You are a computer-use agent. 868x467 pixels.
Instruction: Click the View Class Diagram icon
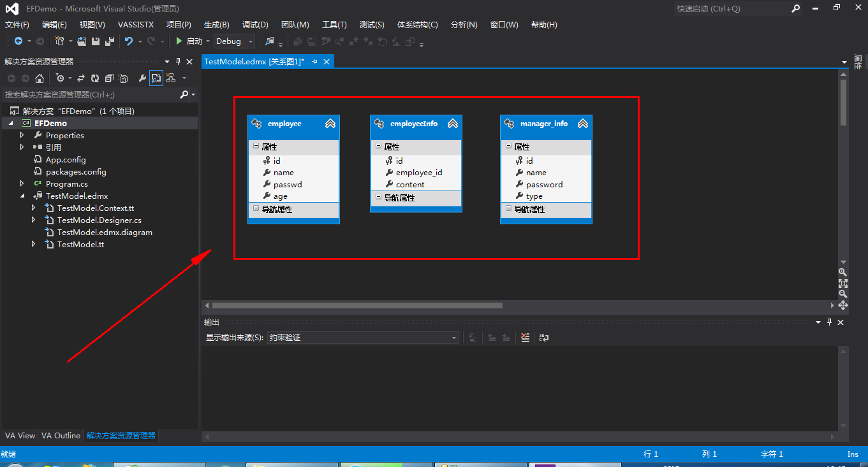(171, 78)
